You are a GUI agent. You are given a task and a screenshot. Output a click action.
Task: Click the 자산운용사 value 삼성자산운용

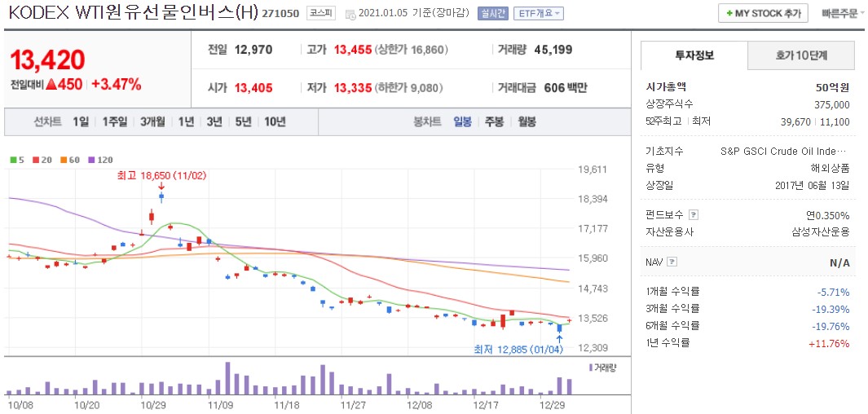tap(821, 232)
